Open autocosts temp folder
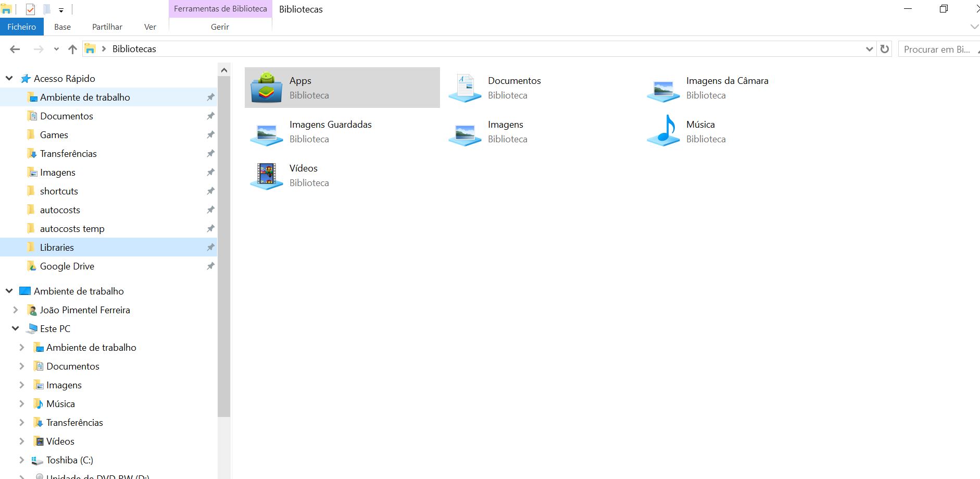Screen dimensions: 980x479 [72, 229]
